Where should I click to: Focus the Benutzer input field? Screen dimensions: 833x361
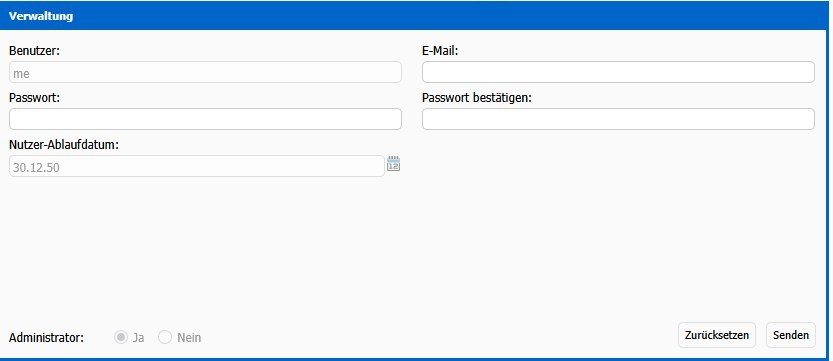click(x=205, y=72)
